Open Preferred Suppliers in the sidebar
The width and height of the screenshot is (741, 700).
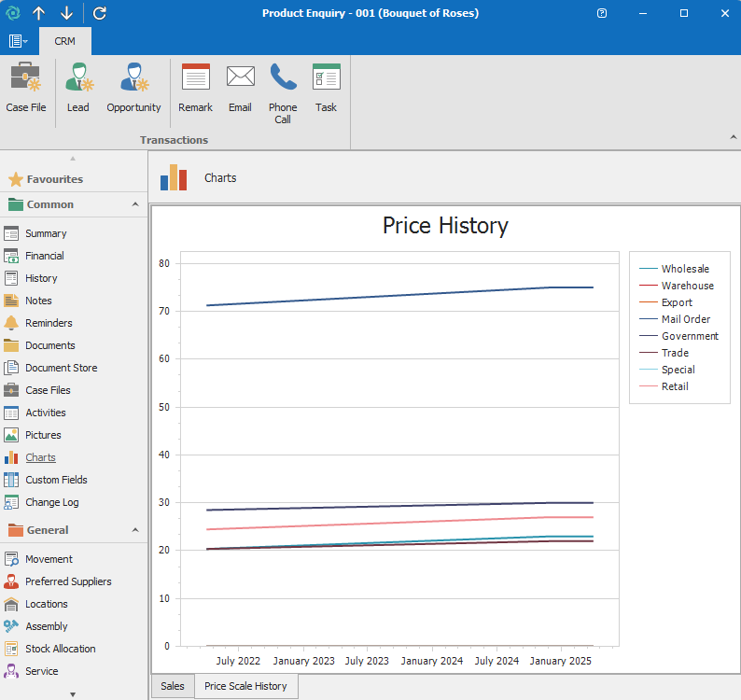point(68,581)
